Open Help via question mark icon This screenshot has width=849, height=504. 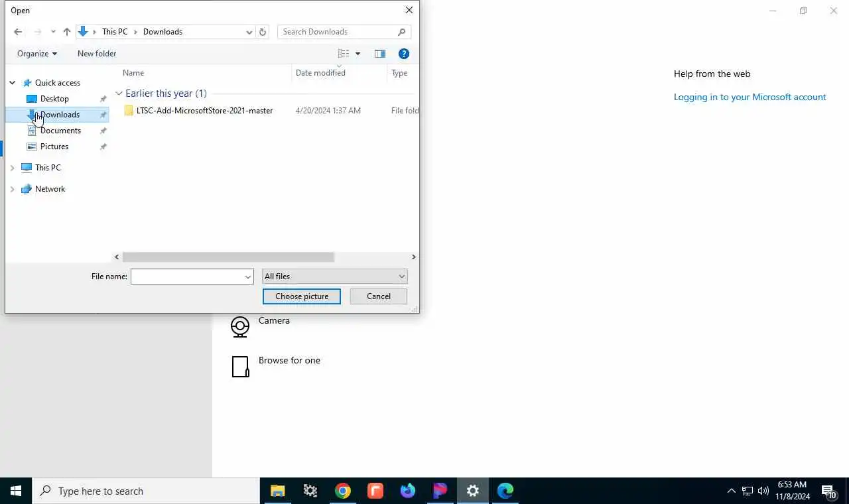point(404,54)
